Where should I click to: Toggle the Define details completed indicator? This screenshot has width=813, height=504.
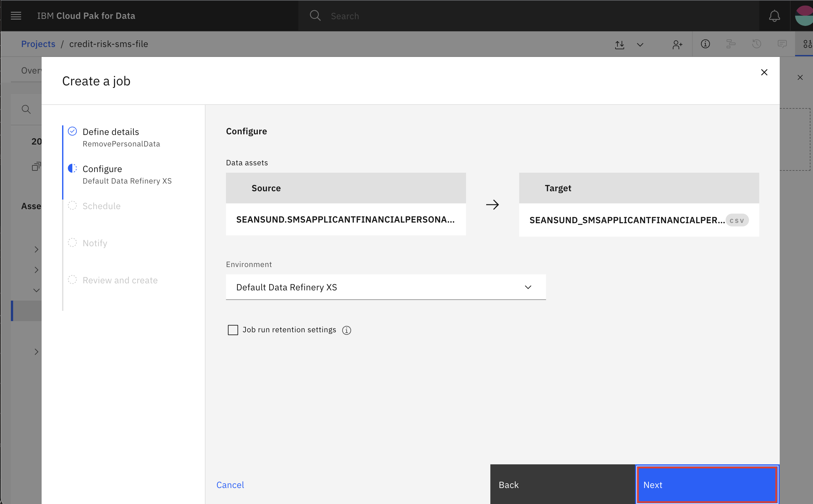(71, 132)
